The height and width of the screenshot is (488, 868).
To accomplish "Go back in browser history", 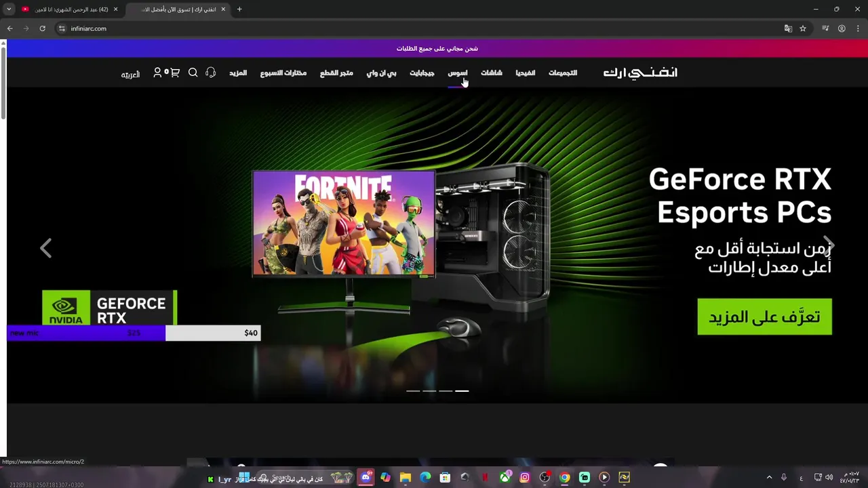I will [9, 28].
